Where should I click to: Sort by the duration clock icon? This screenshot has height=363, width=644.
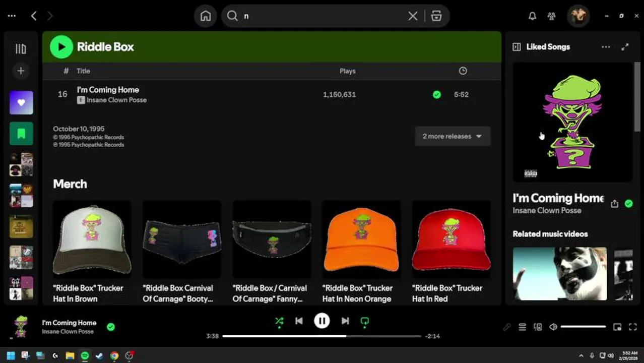tap(463, 71)
